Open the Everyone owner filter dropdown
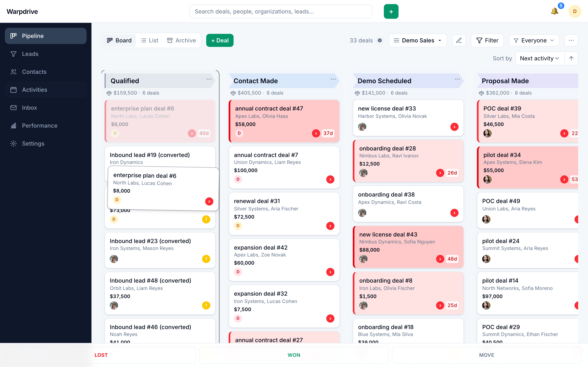This screenshot has height=367, width=588. coord(534,40)
